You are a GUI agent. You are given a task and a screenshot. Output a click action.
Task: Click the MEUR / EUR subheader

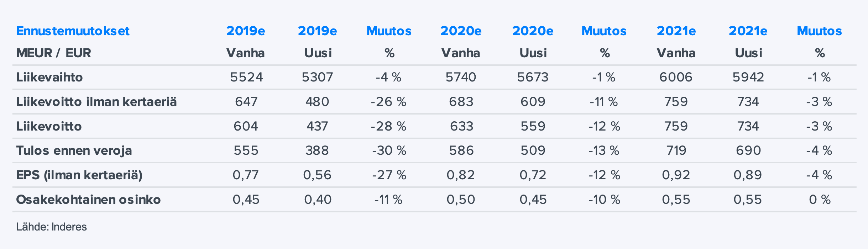(53, 53)
